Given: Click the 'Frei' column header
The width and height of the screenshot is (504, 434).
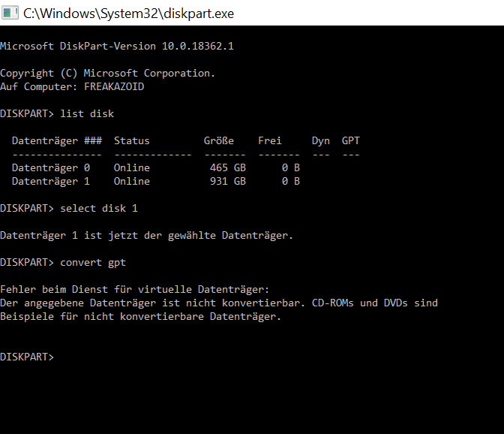Looking at the screenshot, I should [x=270, y=140].
